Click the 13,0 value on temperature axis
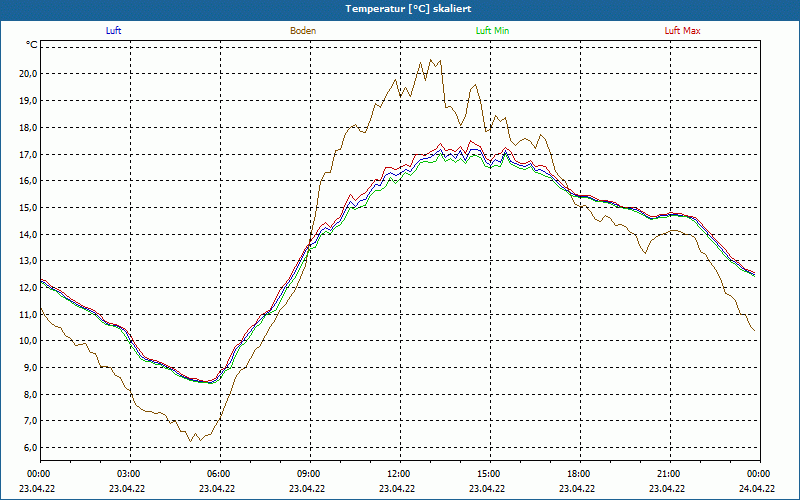The width and height of the screenshot is (800, 500). click(29, 261)
